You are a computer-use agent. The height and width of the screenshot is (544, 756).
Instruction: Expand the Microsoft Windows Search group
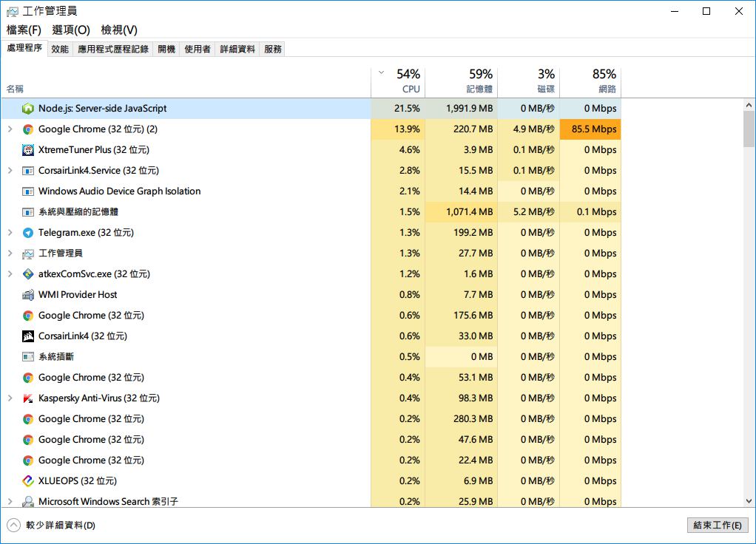pyautogui.click(x=10, y=502)
